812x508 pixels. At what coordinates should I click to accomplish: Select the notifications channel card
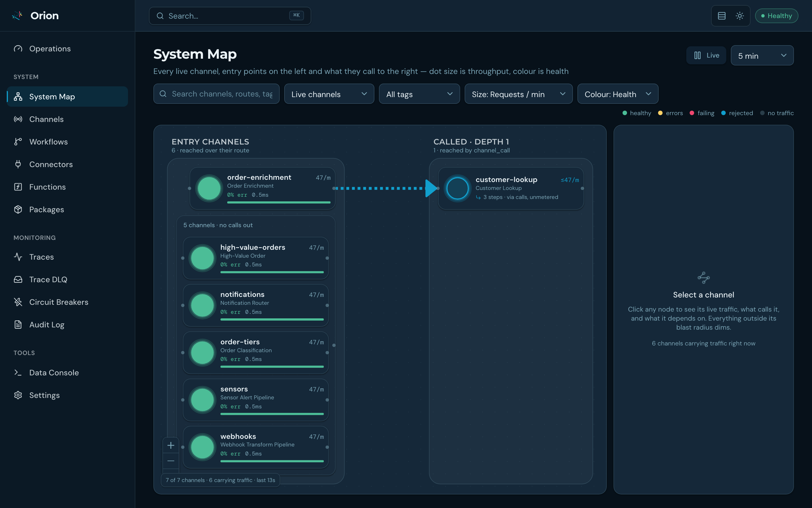pos(256,305)
